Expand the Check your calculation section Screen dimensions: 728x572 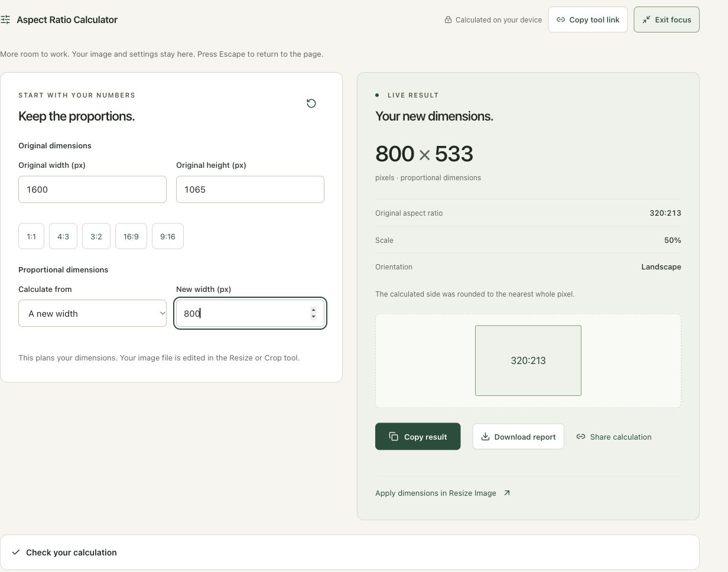pyautogui.click(x=350, y=552)
